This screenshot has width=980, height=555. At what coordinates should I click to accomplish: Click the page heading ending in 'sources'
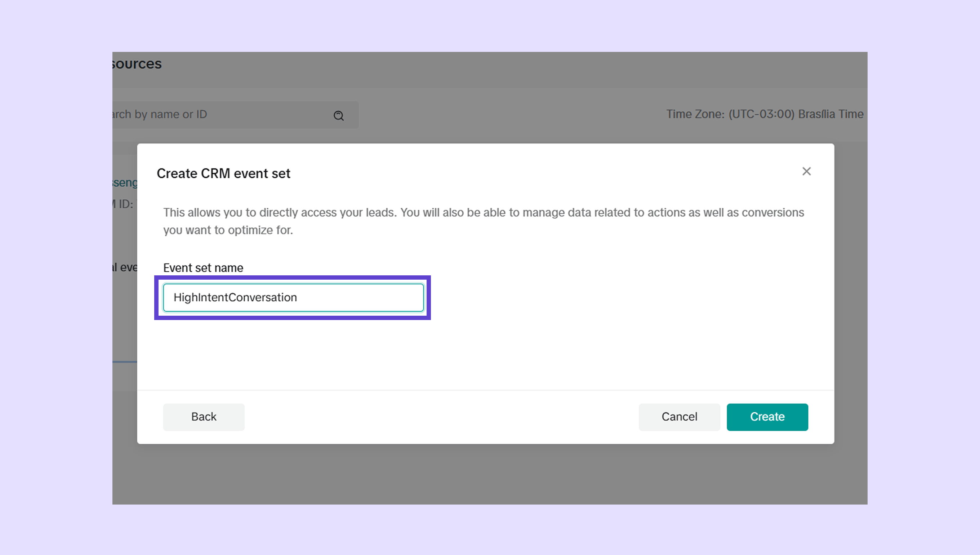coord(137,64)
